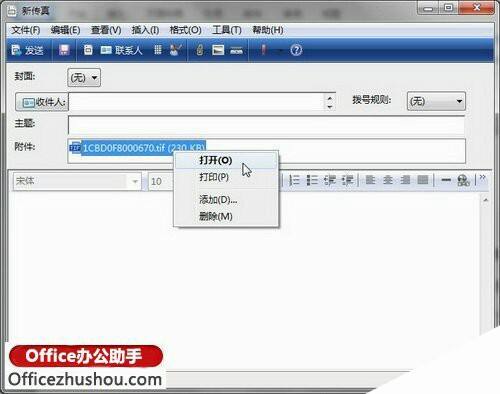Click the check names person icon
Viewport: 500px width, 394px height.
[175, 50]
